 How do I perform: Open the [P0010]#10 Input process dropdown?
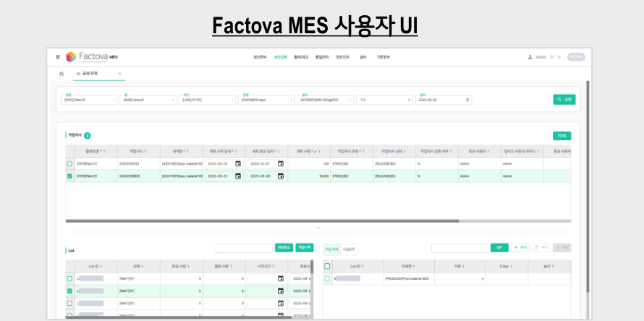click(266, 100)
